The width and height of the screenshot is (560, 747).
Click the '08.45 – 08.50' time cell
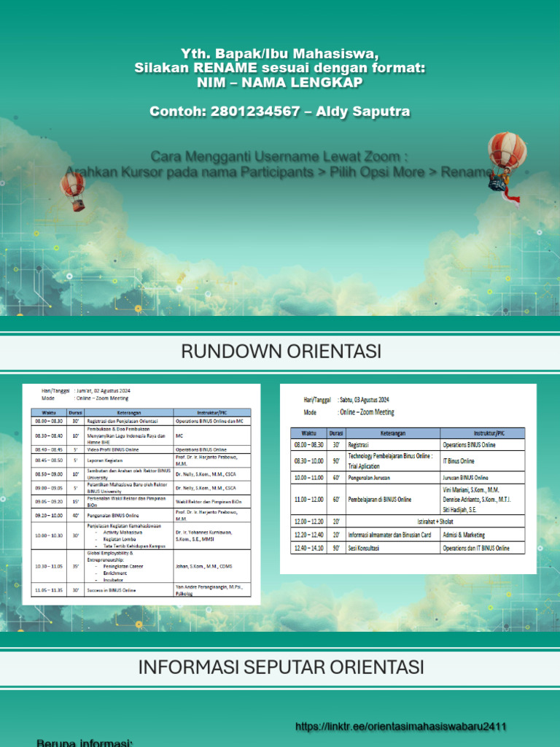point(49,460)
